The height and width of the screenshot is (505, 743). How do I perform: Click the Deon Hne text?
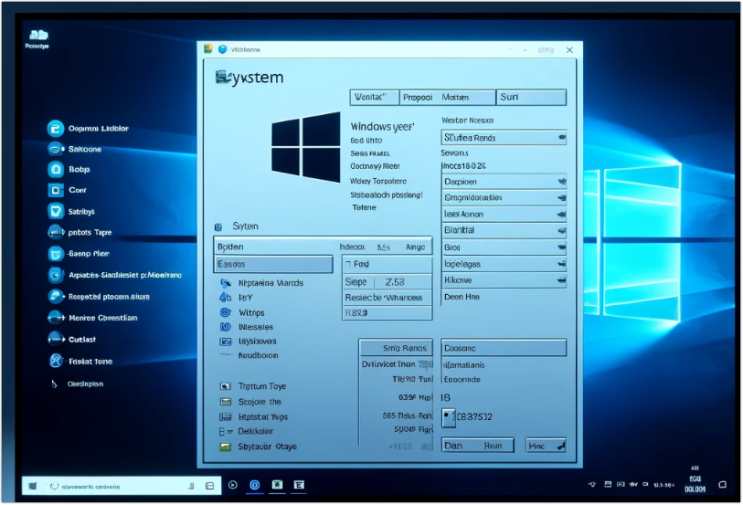[462, 297]
